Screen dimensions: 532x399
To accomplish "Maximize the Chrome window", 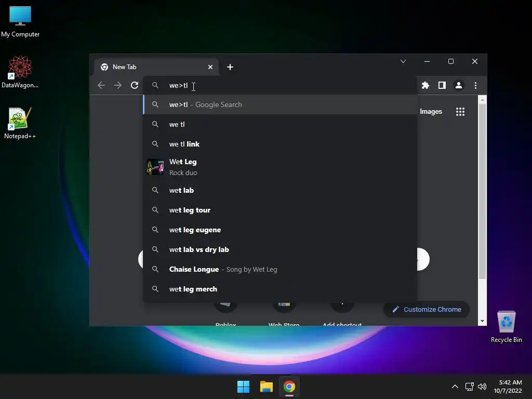I will pos(451,61).
